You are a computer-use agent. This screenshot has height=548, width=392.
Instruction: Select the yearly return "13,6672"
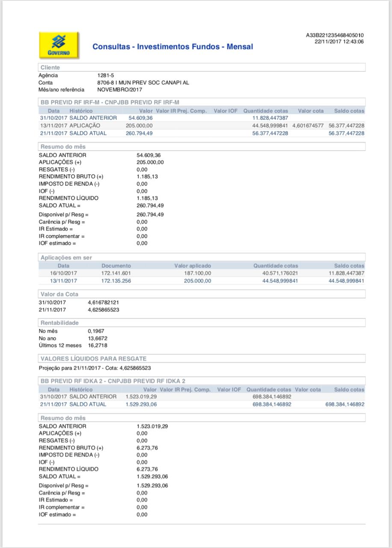[98, 338]
